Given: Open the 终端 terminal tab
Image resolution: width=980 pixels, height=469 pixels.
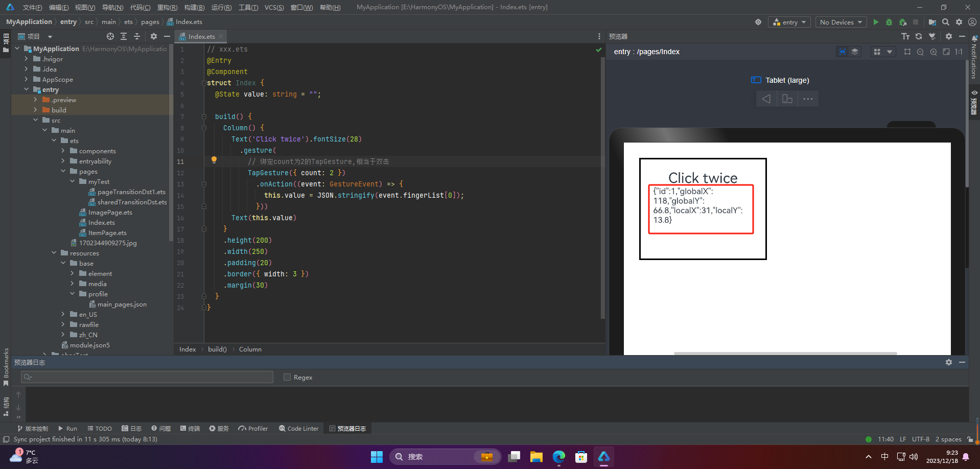Looking at the screenshot, I should pyautogui.click(x=190, y=428).
